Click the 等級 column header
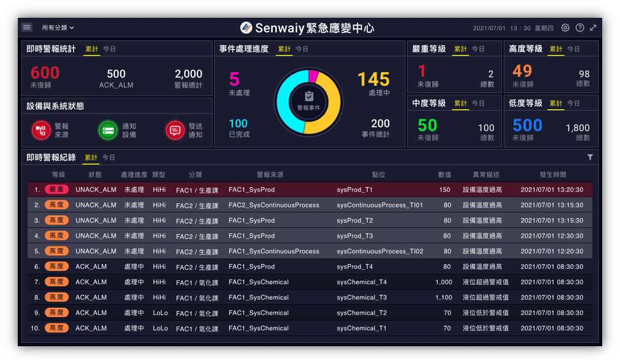Screen dimensions: 620x364 click(58, 175)
